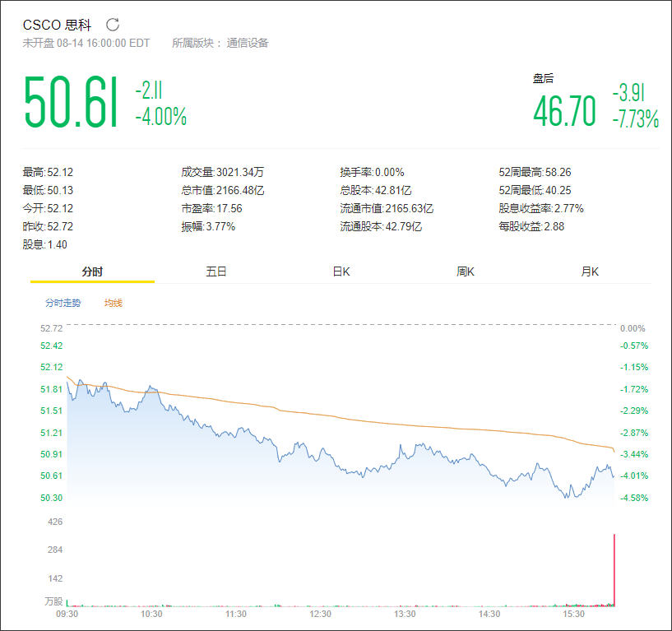Click the 成交量:3021.34万 value
Screen dimensions: 672x631
click(223, 172)
